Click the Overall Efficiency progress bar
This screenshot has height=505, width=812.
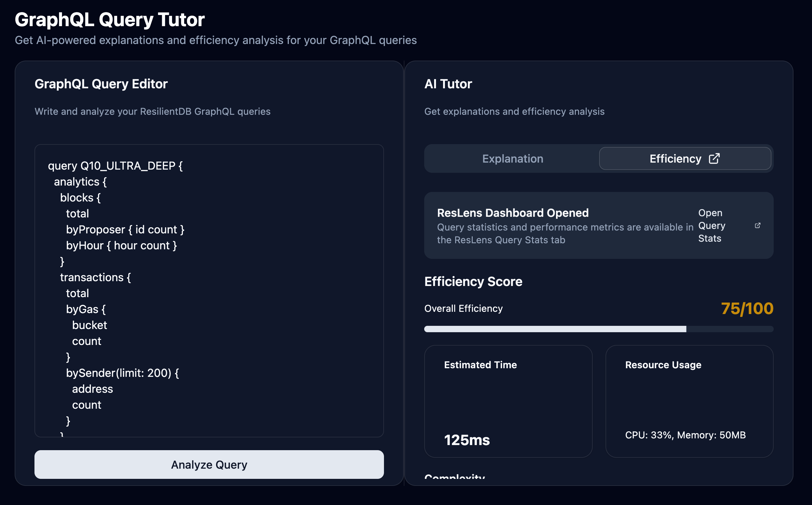(x=598, y=329)
